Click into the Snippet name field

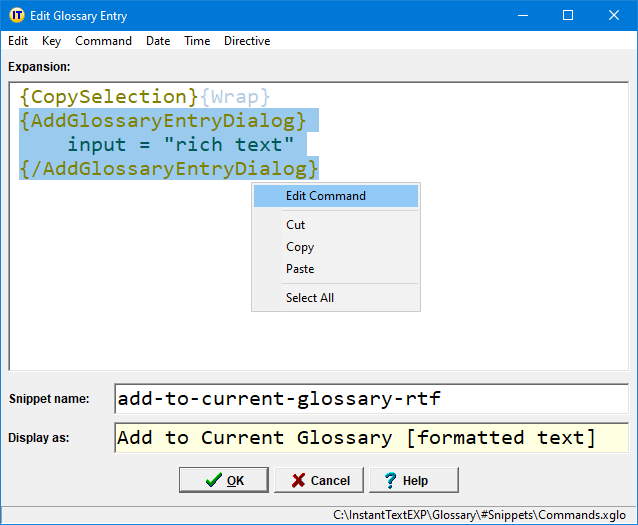click(x=370, y=399)
